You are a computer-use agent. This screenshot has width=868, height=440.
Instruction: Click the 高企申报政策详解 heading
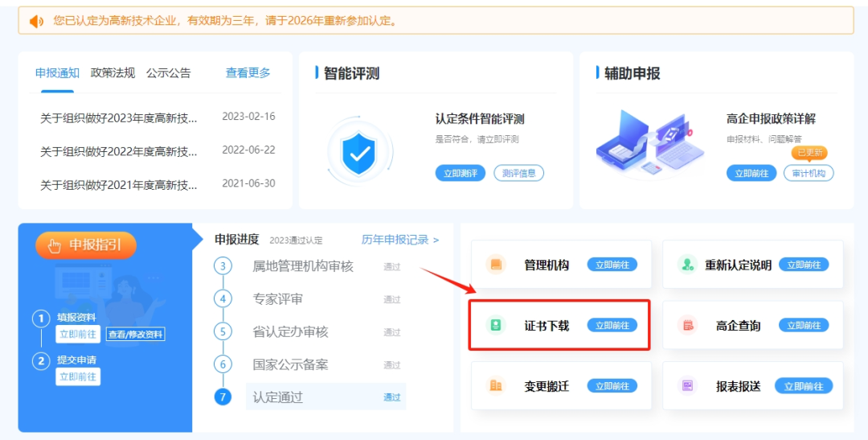pos(771,118)
